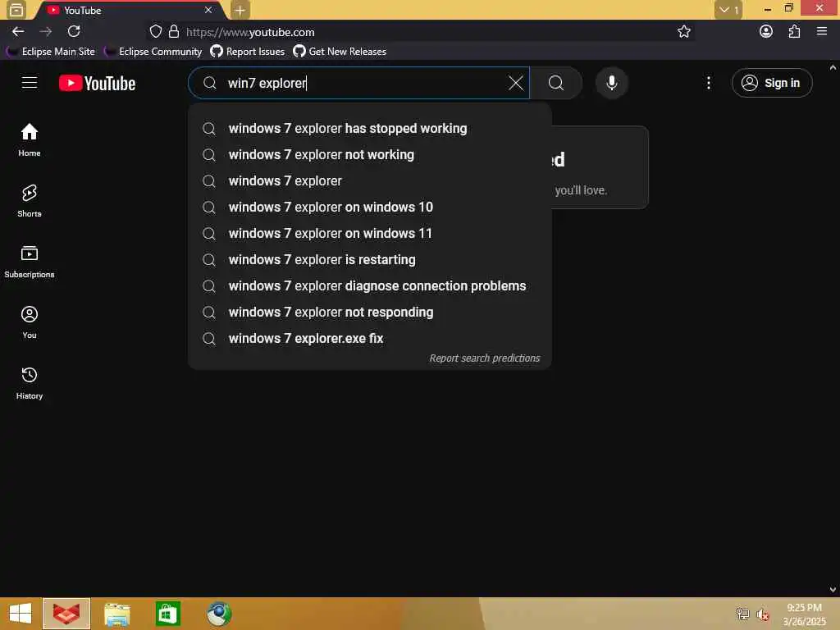
Task: Open Report Issues bookmark
Action: [x=248, y=52]
